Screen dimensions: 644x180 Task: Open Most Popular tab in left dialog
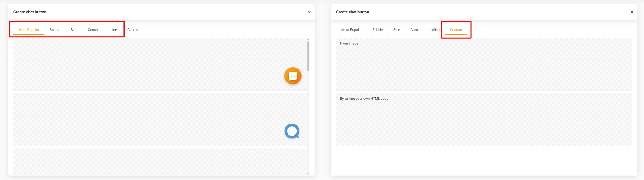(x=29, y=30)
